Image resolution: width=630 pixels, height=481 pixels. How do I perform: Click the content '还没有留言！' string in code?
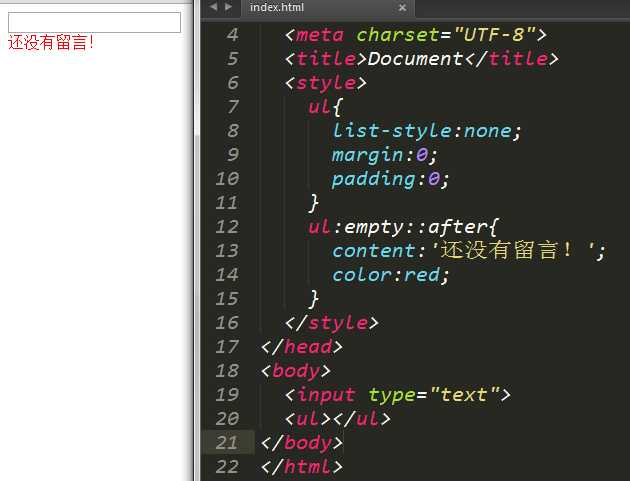pos(515,250)
